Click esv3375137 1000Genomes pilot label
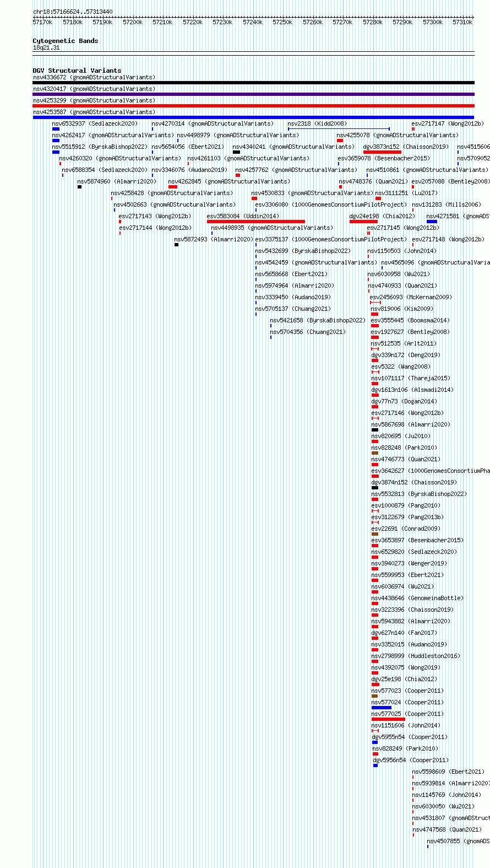Viewport: 490px width, 868px height. tap(331, 239)
